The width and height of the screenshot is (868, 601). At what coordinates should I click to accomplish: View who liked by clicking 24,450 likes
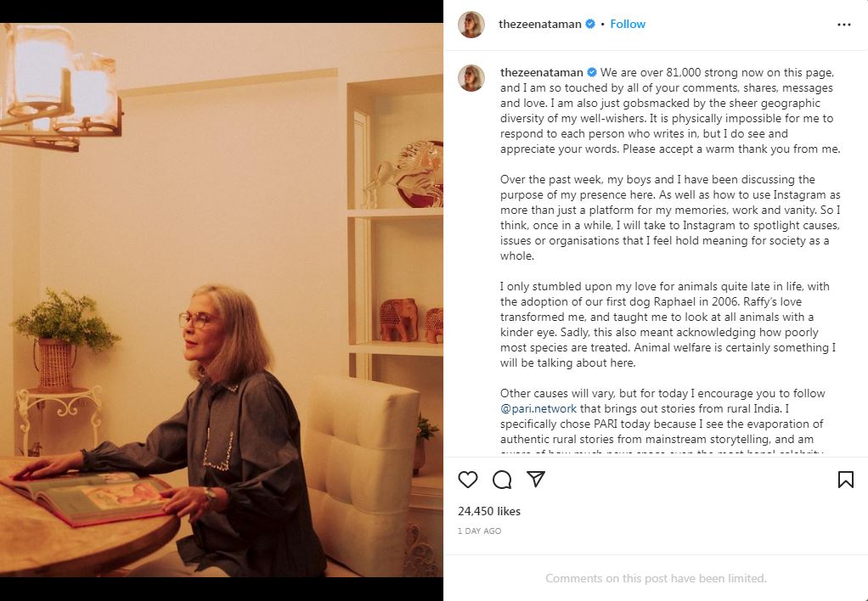click(x=488, y=511)
